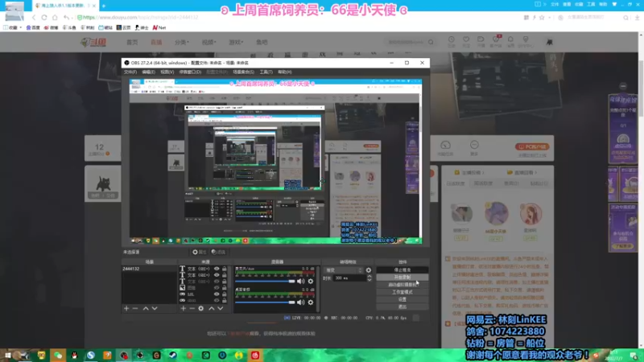Viewport: 644px width, 362px height.
Task: Open source properties gear under Sources list
Action: 200,308
